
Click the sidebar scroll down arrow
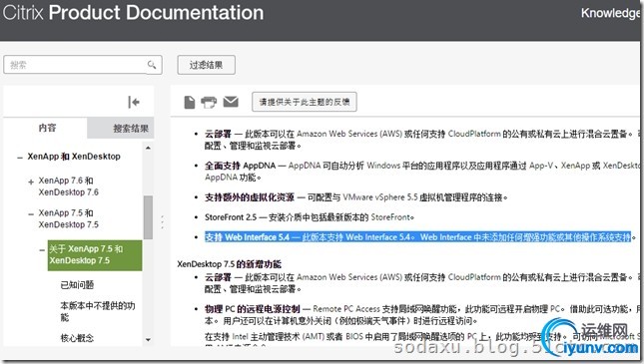(148, 340)
